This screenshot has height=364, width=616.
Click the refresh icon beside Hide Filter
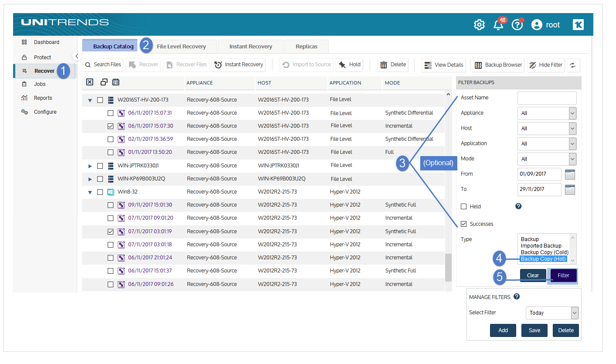(573, 65)
